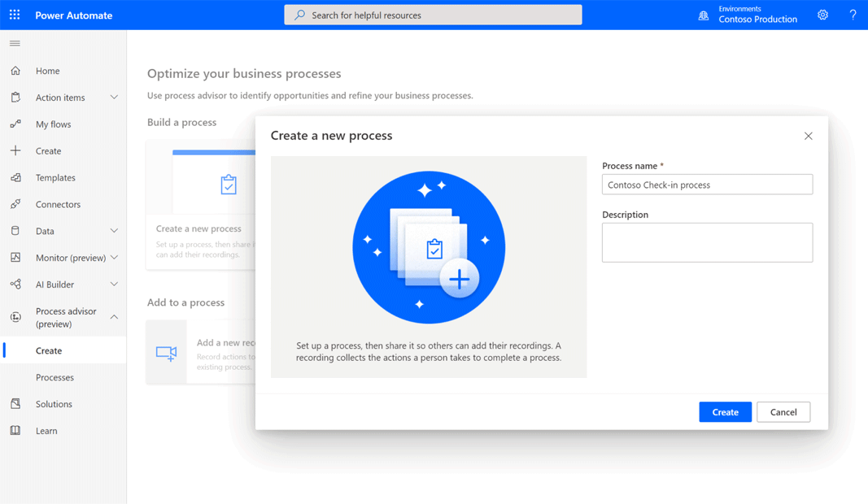Viewport: 868px width, 504px height.
Task: Click the Process advisor icon
Action: coord(15,317)
